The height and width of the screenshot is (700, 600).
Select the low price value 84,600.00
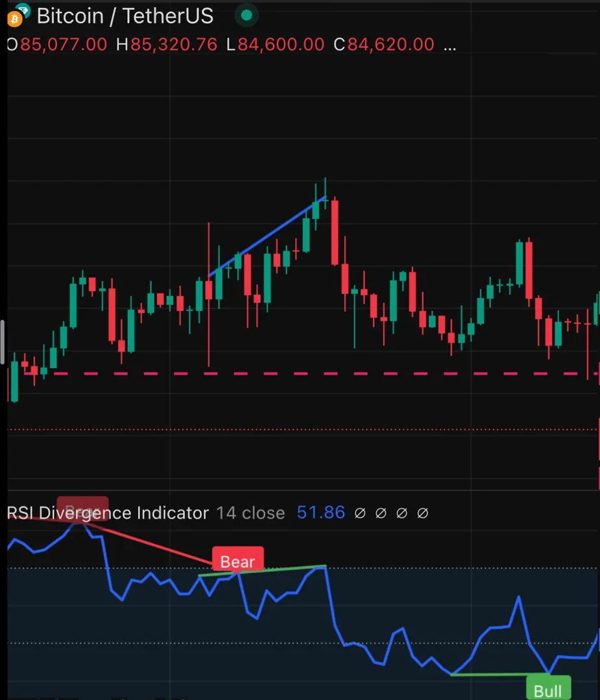[x=281, y=45]
